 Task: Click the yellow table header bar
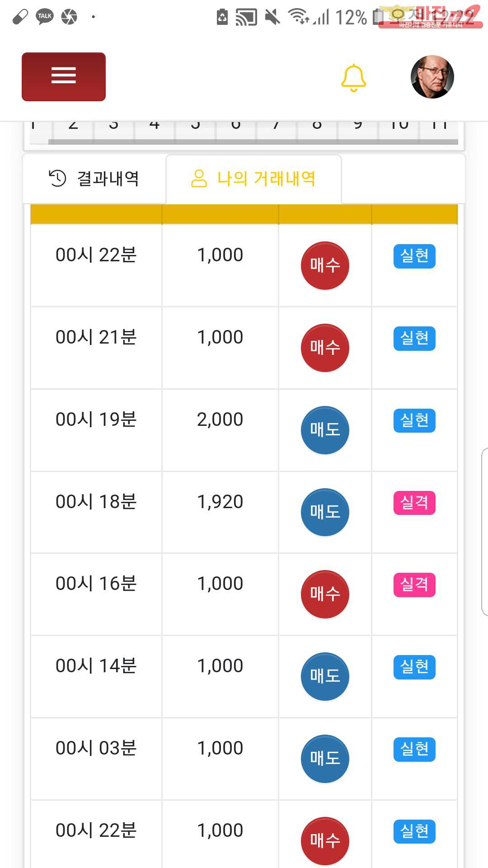[x=244, y=214]
